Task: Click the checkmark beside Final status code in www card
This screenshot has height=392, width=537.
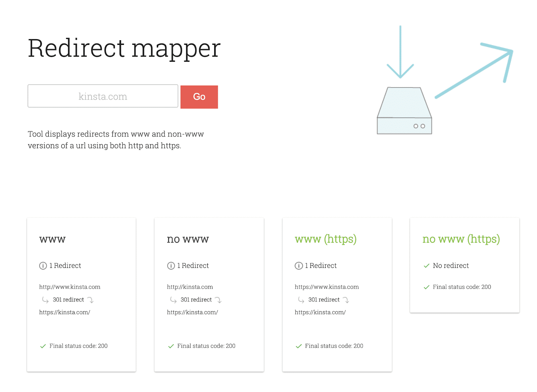Action: (43, 346)
